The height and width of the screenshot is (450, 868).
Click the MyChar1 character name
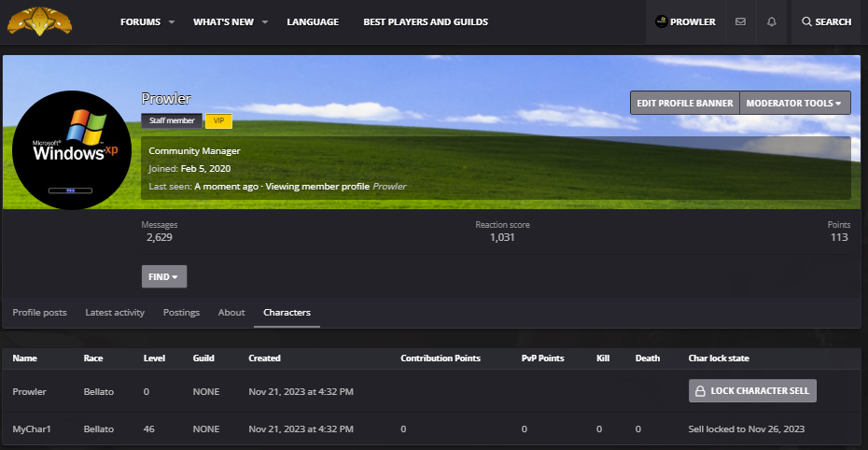[x=32, y=429]
